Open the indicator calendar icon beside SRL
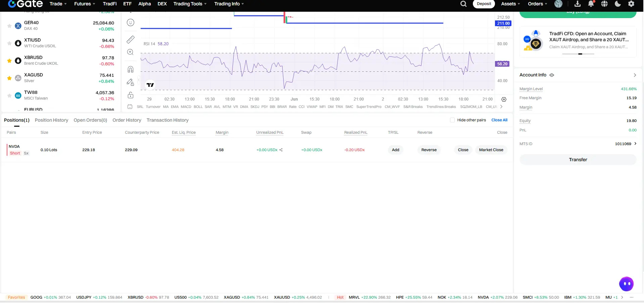 coord(130,107)
